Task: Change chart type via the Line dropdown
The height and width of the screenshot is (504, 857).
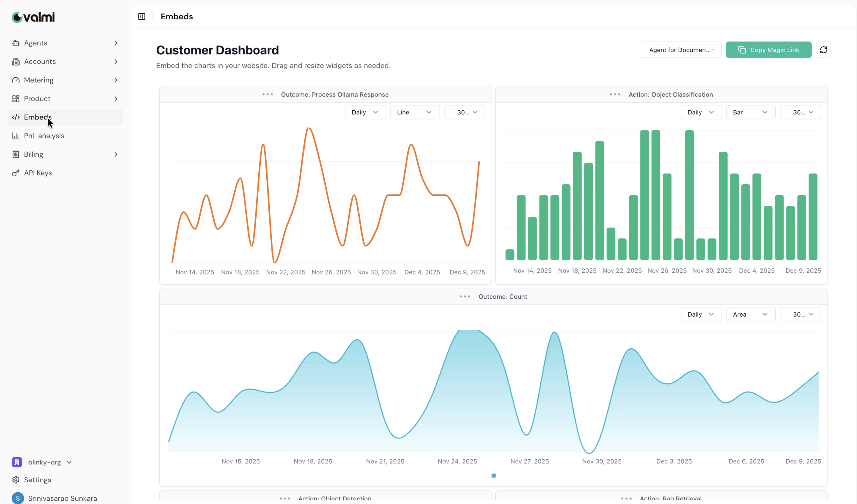Action: [x=415, y=112]
